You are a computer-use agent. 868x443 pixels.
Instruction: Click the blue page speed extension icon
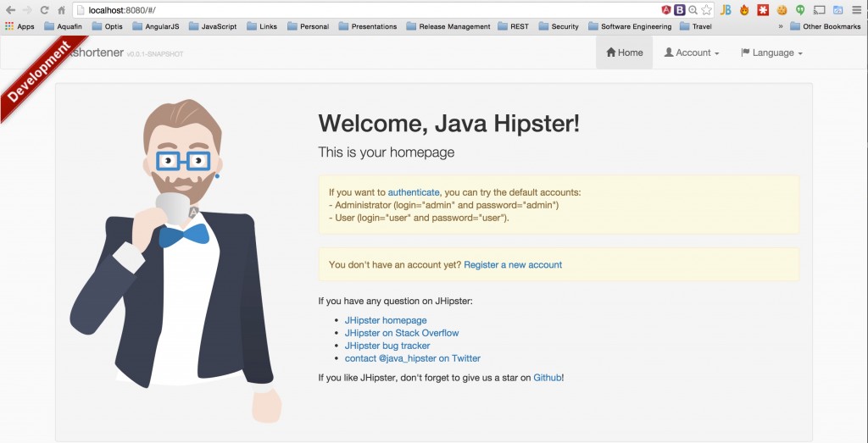pyautogui.click(x=838, y=10)
